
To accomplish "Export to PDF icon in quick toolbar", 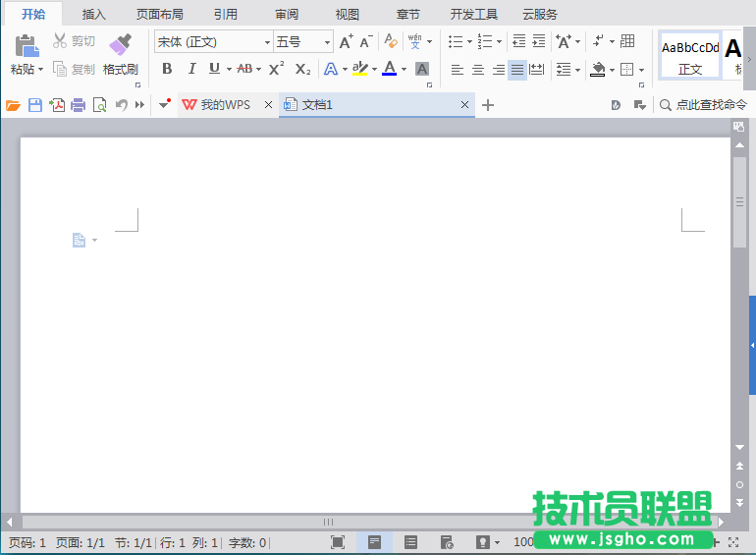I will tap(57, 105).
